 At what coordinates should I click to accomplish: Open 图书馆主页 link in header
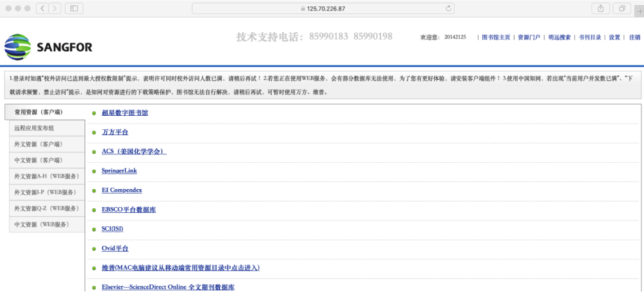point(496,37)
